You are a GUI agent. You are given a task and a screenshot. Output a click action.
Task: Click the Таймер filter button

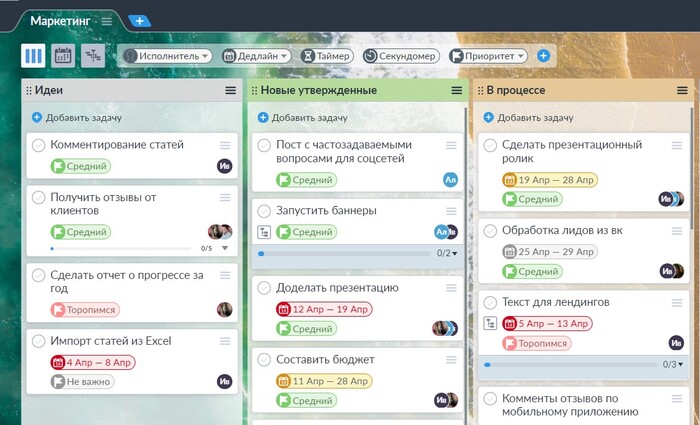(x=327, y=56)
